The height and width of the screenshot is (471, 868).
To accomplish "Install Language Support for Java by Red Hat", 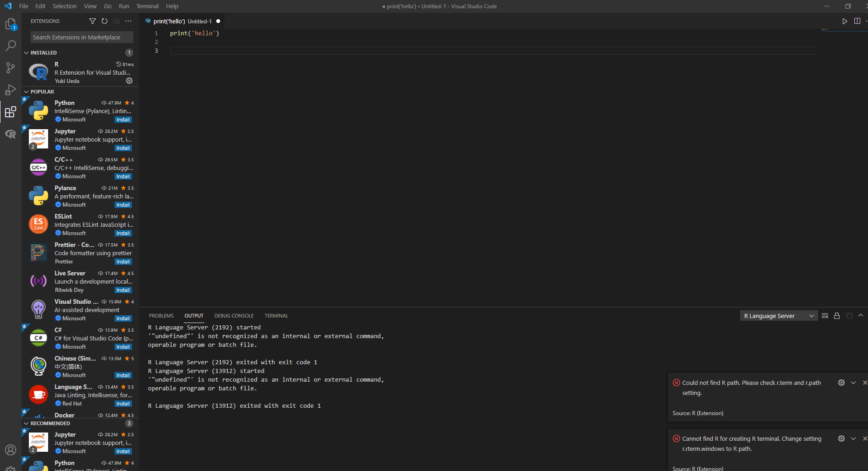I will [x=123, y=404].
